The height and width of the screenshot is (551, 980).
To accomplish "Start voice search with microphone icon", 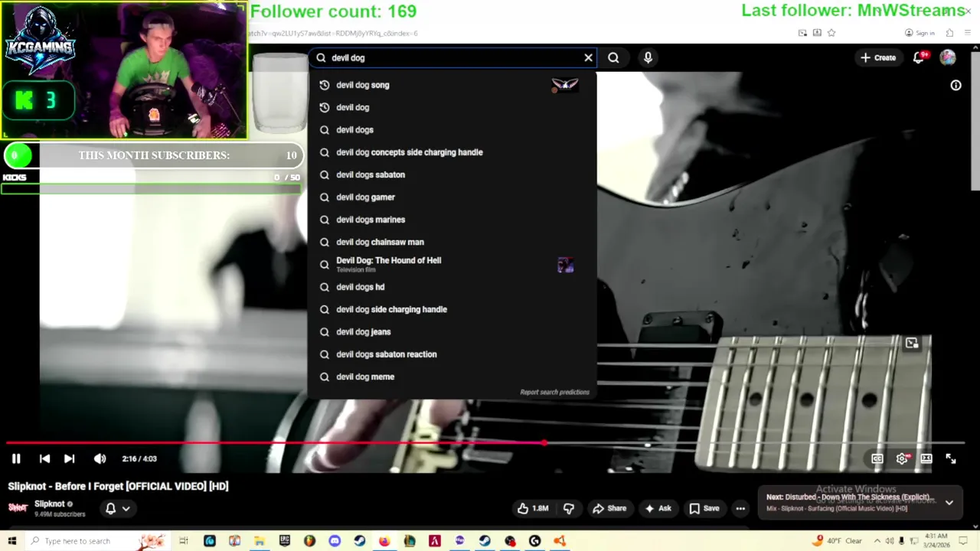I will [x=648, y=57].
